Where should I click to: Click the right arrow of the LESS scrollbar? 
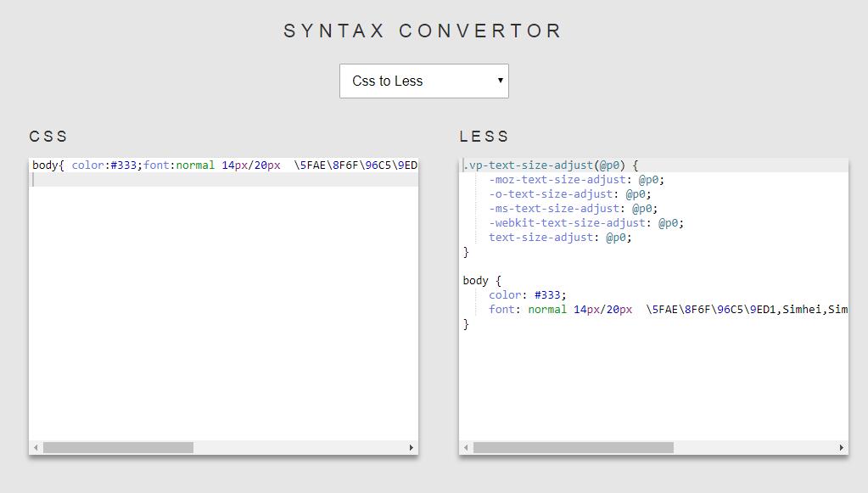tap(842, 447)
